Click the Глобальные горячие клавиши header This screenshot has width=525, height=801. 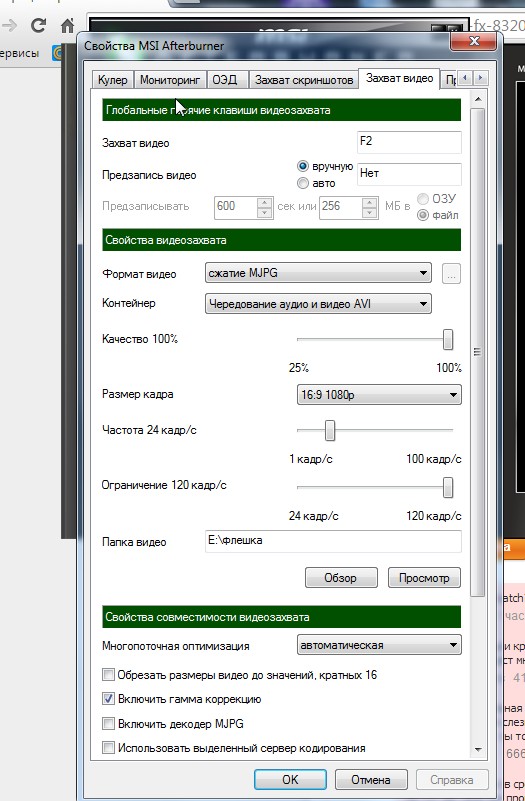click(x=281, y=110)
